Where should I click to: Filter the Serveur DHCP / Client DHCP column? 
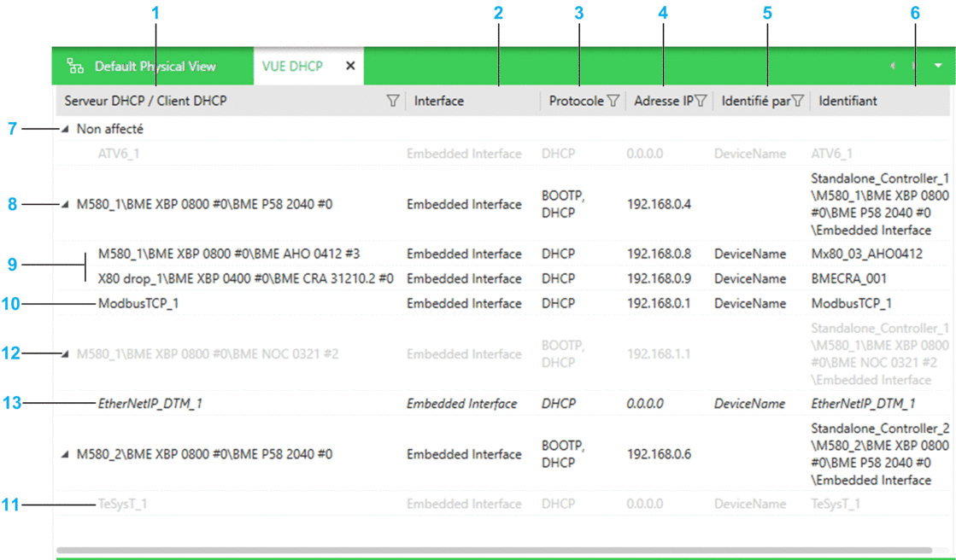(393, 102)
